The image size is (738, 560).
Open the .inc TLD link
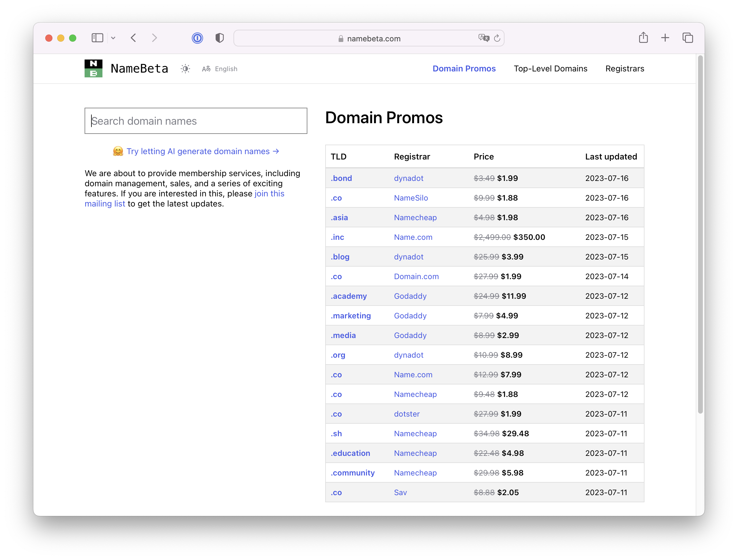tap(337, 237)
